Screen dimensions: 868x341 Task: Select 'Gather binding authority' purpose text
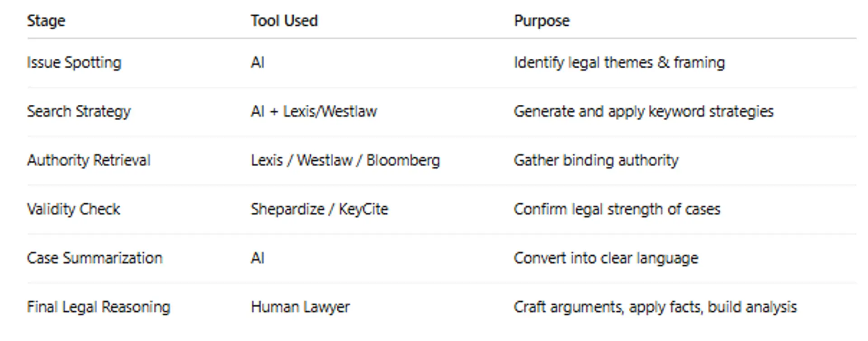point(596,160)
